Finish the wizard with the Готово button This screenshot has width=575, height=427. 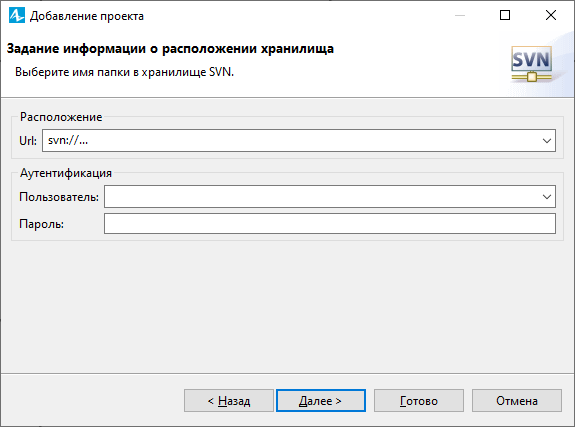(x=419, y=401)
